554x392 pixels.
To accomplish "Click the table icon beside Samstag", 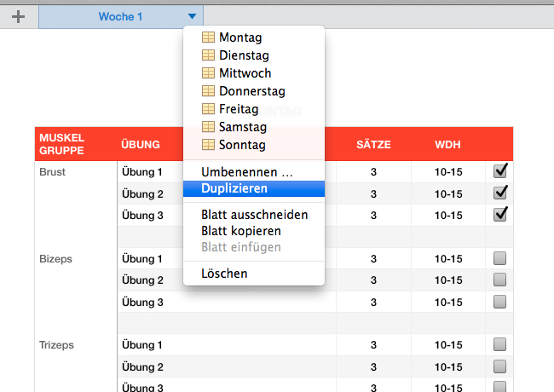I will (207, 127).
